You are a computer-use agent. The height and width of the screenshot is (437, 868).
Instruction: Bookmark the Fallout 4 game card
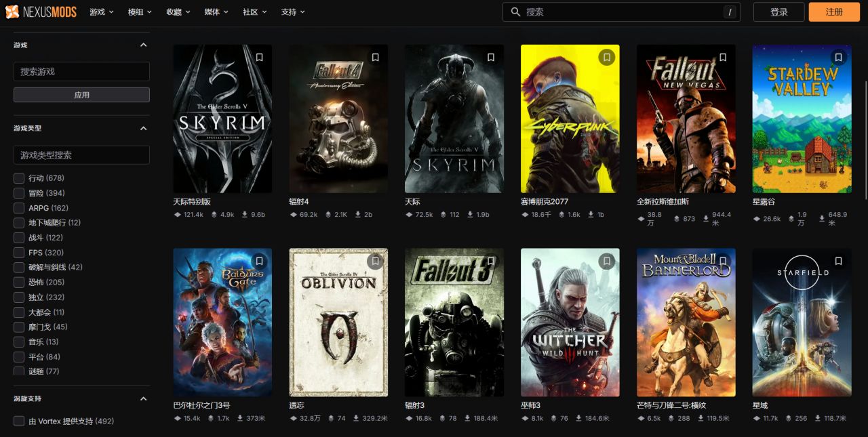tap(375, 58)
